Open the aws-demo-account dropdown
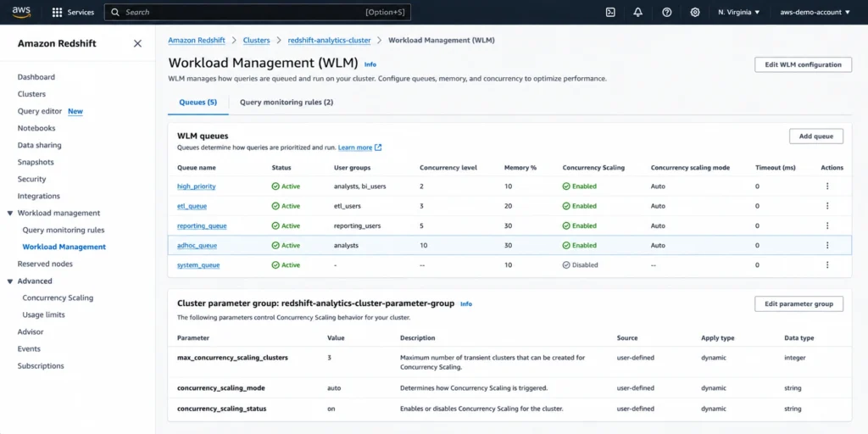 click(x=815, y=12)
